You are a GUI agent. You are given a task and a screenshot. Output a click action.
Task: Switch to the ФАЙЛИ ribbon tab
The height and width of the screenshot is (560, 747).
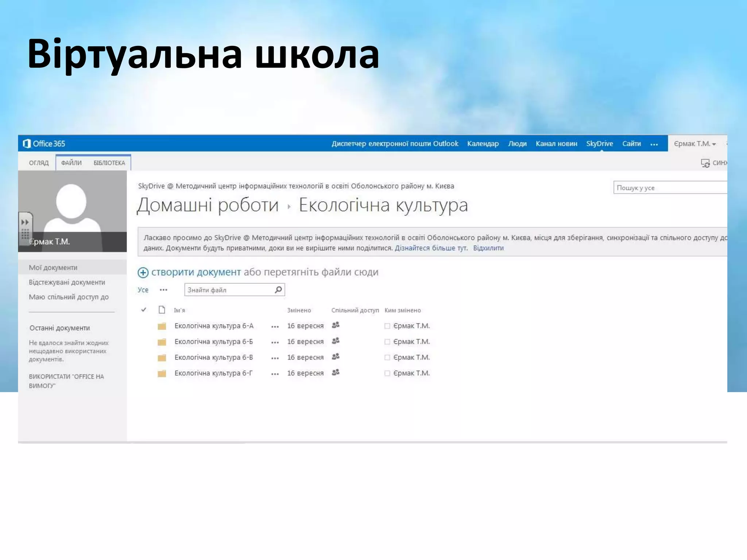[71, 163]
